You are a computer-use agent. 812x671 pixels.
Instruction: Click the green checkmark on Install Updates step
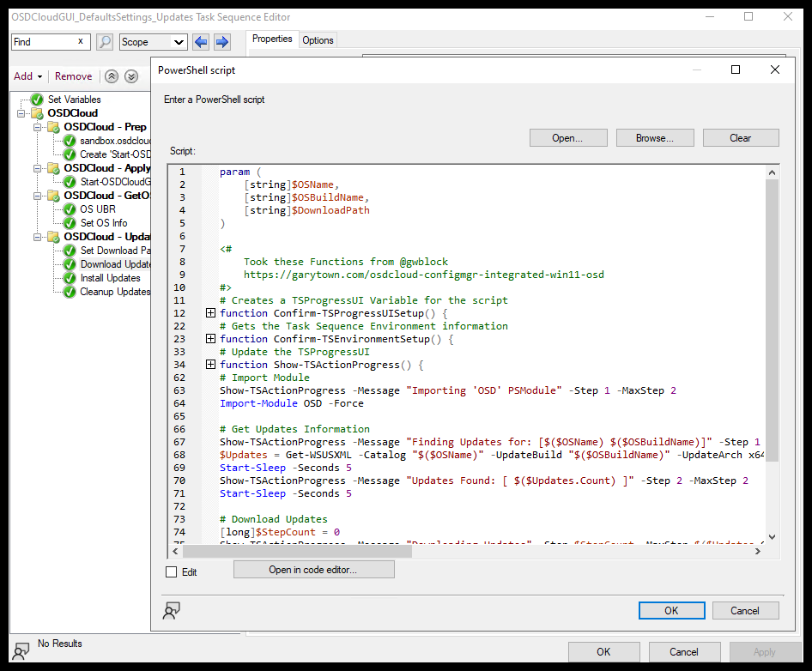pyautogui.click(x=68, y=277)
